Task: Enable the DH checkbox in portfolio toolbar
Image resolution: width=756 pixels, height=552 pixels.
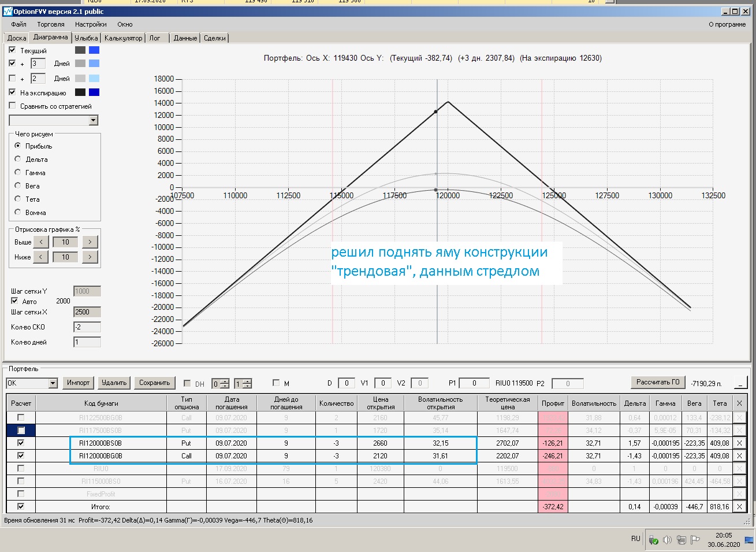Action: [187, 383]
